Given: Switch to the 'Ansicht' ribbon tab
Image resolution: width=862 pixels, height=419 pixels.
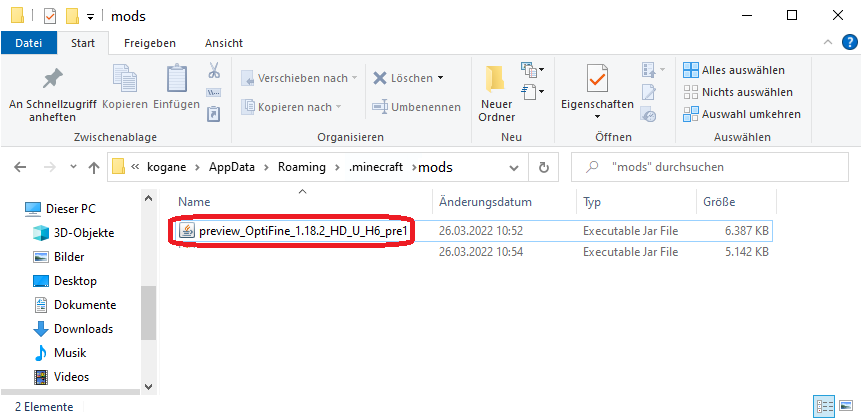Looking at the screenshot, I should point(223,43).
